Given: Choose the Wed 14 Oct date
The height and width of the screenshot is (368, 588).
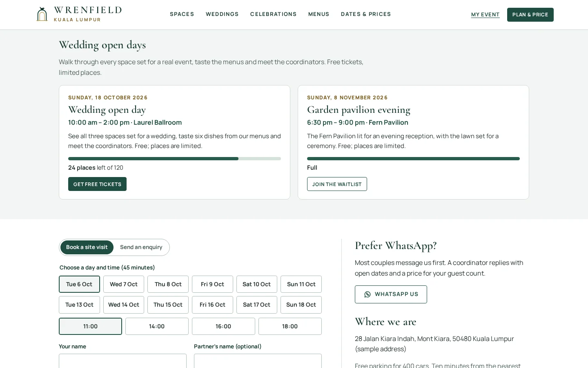Looking at the screenshot, I should (x=124, y=305).
